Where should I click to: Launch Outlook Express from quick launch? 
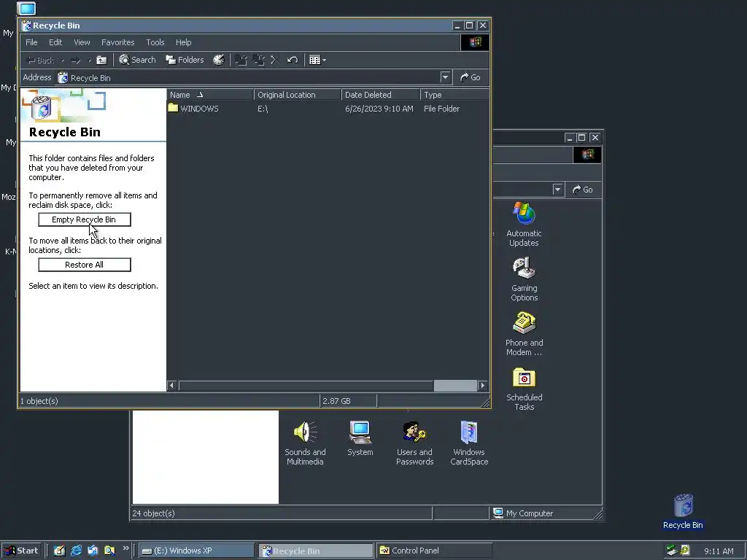pos(93,551)
